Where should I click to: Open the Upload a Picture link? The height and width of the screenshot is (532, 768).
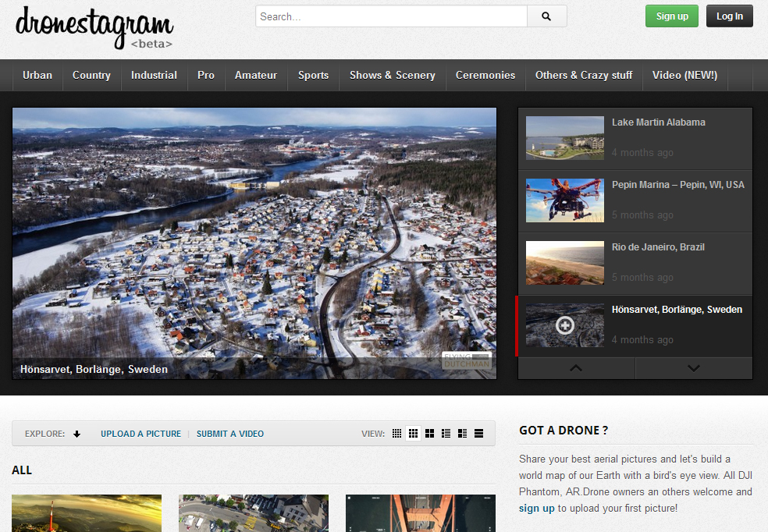[140, 434]
